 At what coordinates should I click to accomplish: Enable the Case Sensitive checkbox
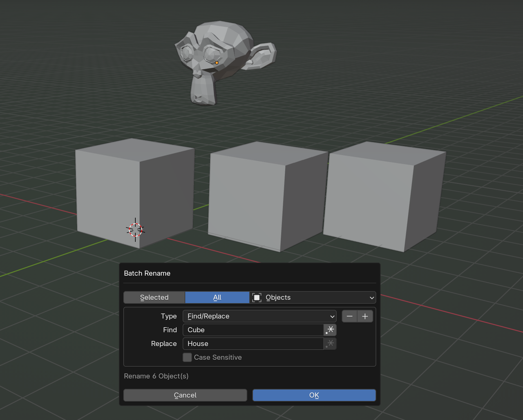tap(187, 357)
